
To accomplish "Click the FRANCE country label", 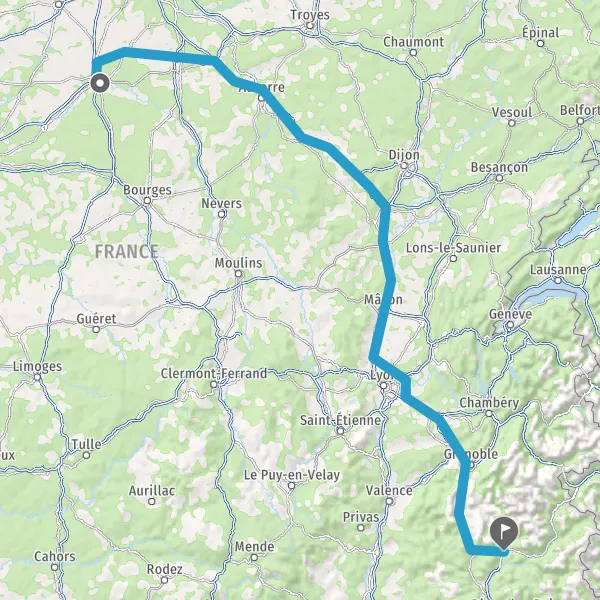I will coord(126,252).
